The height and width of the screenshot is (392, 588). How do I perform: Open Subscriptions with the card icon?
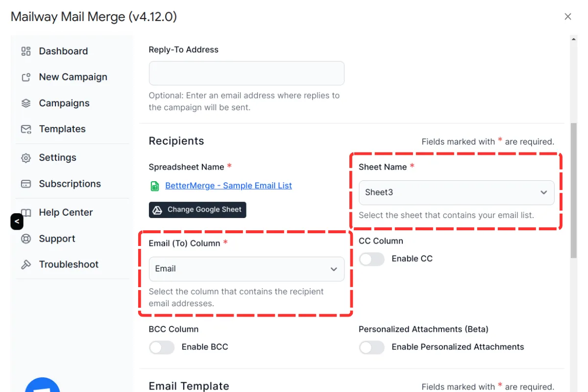[x=26, y=184]
